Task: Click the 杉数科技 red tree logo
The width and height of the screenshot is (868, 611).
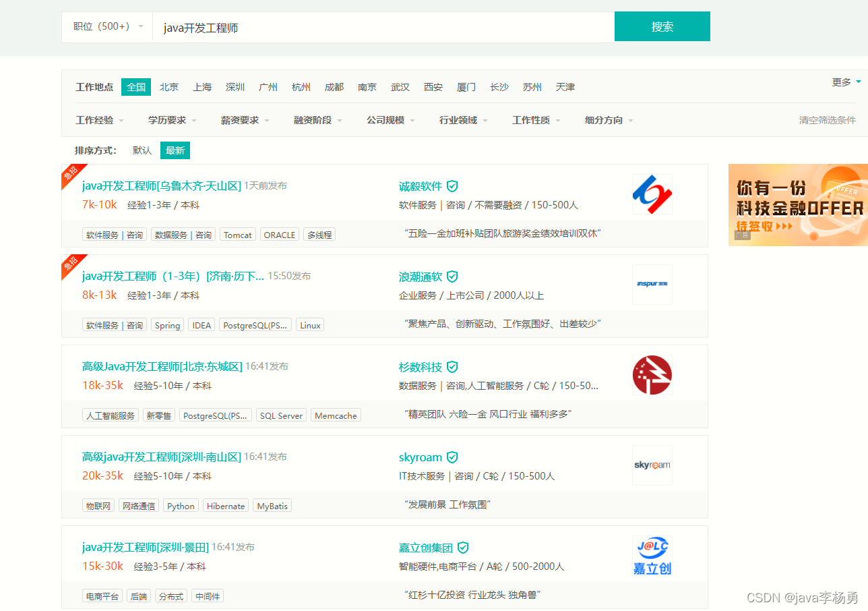Action: tap(652, 375)
